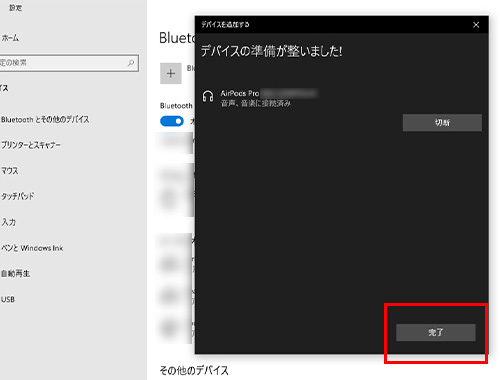The width and height of the screenshot is (500, 380).
Task: Open Bluetooth とその他のデバイス page
Action: coord(45,119)
